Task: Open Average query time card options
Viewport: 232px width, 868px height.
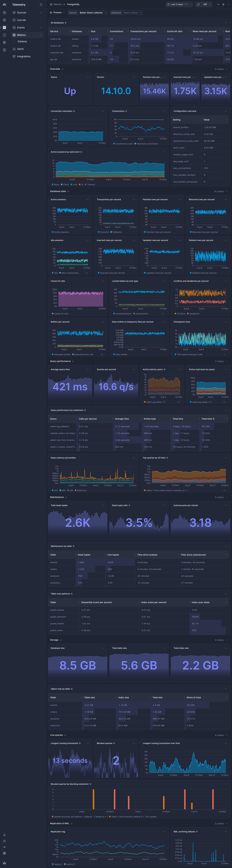Action: click(x=88, y=369)
